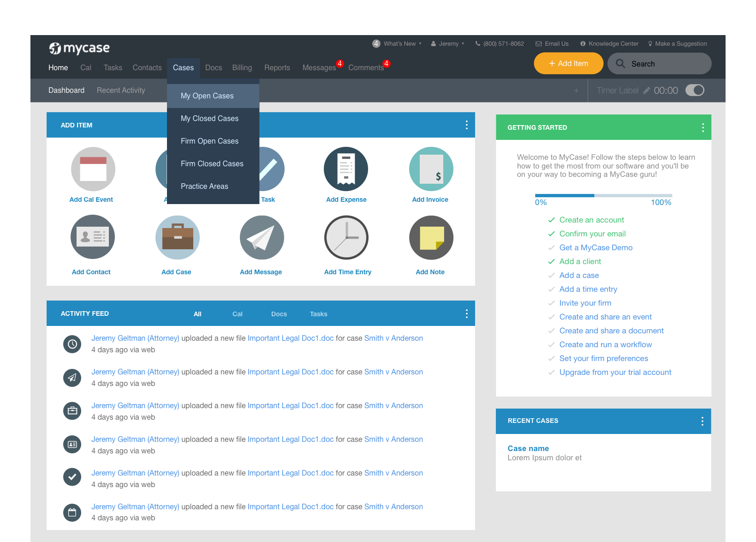The width and height of the screenshot is (756, 542).
Task: Select My Open Cases from menu
Action: [213, 96]
